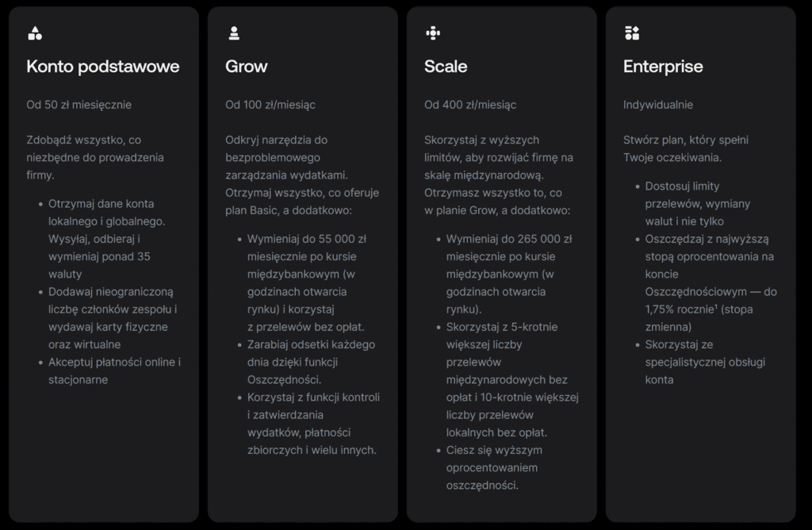Click the 'Od 50 zł miesięcznie' price

click(x=79, y=105)
